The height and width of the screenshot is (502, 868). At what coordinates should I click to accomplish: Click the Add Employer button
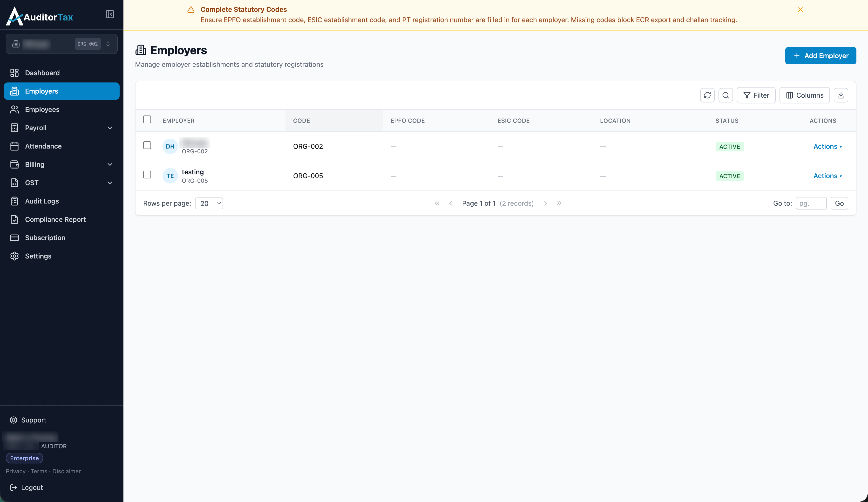[x=821, y=55]
